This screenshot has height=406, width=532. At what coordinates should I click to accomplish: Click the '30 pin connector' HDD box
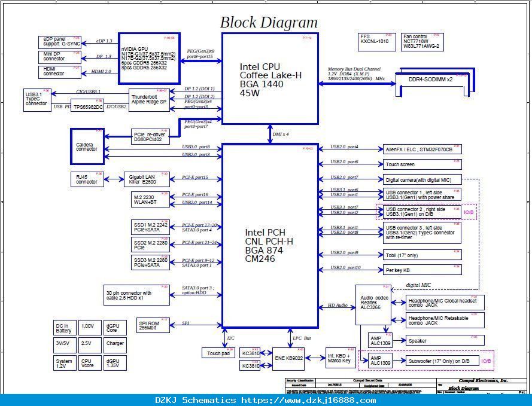click(136, 295)
